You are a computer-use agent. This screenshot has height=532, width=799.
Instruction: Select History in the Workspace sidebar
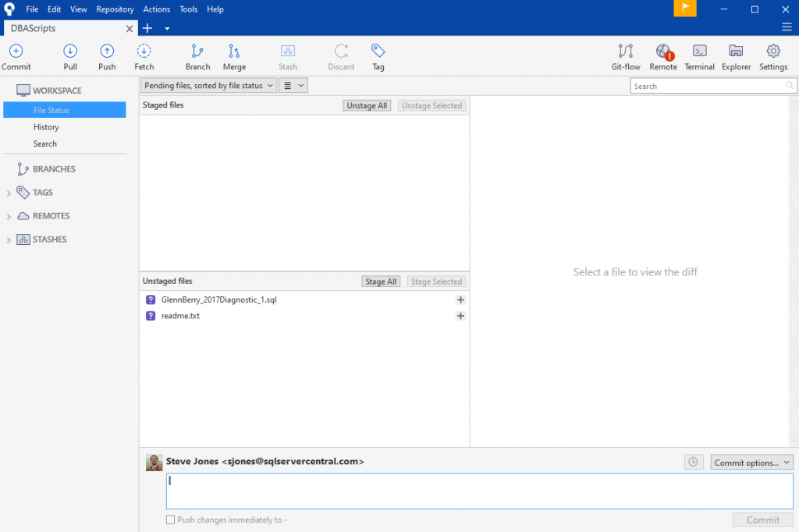tap(46, 127)
